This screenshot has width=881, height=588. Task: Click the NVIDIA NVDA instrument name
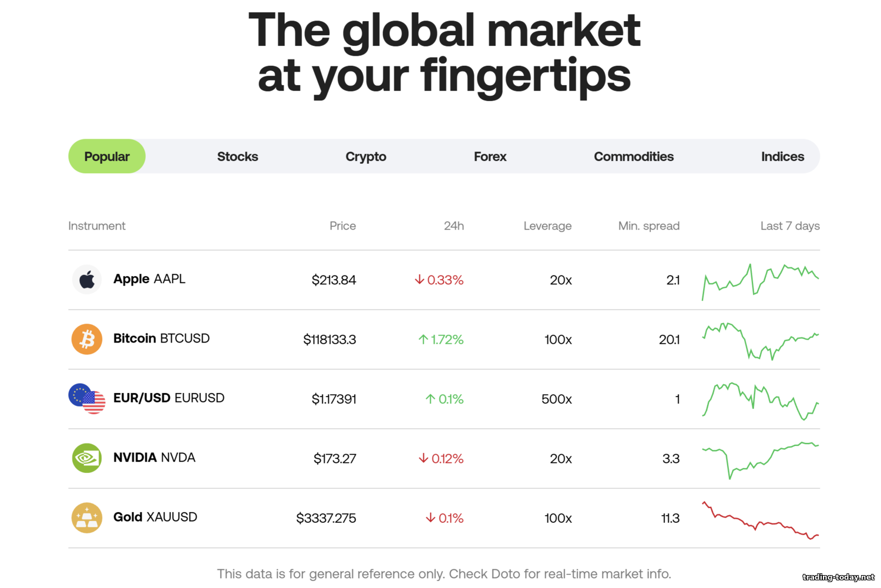coord(154,458)
